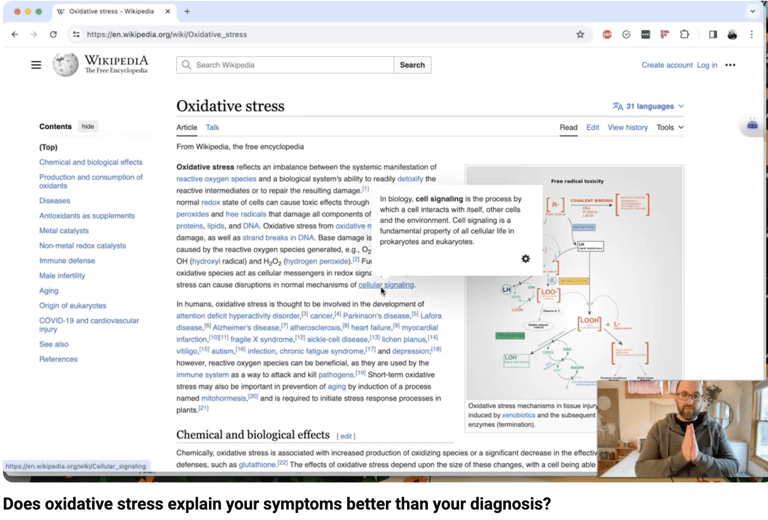Image resolution: width=768 pixels, height=520 pixels.
Task: Open the Alzheimer's disease link
Action: coord(245,328)
